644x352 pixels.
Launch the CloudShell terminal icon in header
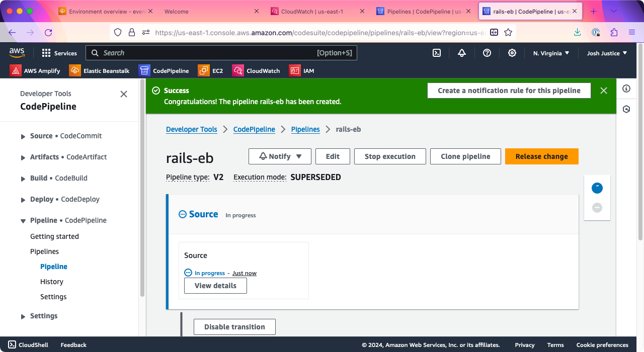pos(437,53)
